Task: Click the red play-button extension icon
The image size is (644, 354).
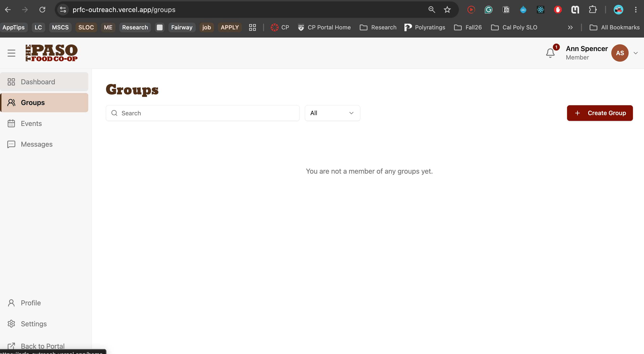Action: pos(471,10)
